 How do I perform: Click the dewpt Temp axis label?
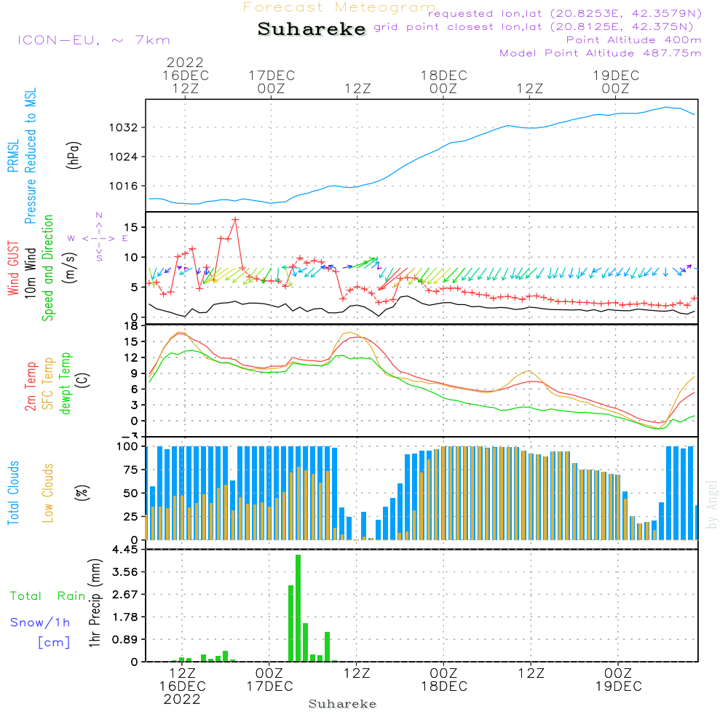coord(66,384)
